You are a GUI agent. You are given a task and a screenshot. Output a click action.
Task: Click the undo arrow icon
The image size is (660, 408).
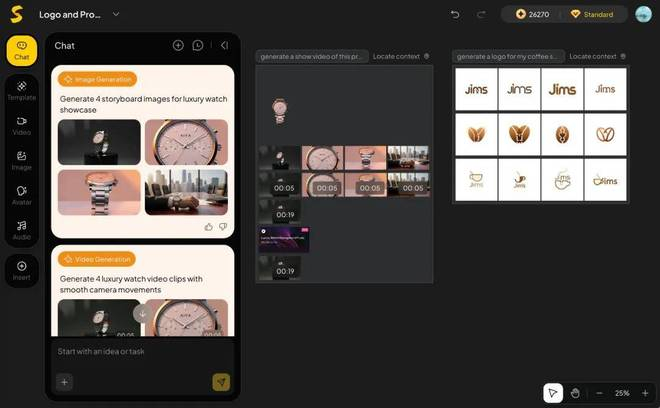tap(455, 15)
